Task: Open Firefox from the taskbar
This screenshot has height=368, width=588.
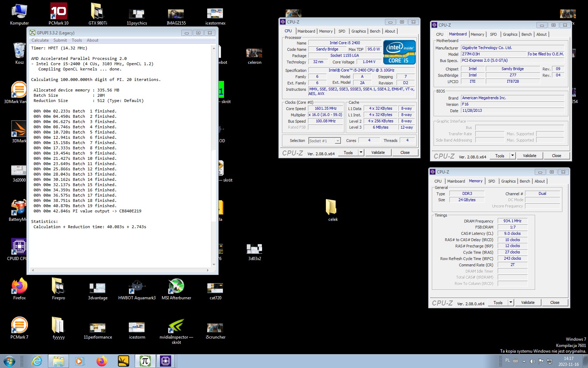Action: coord(101,361)
